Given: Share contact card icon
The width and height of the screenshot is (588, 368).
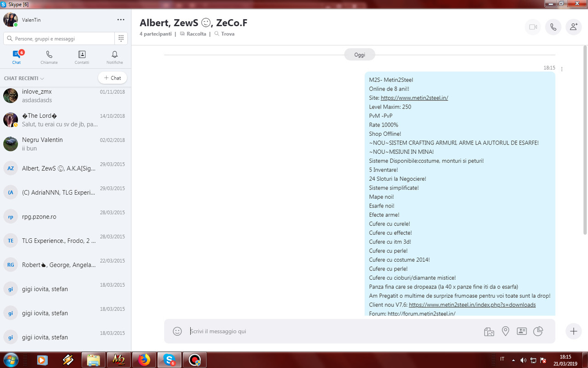Looking at the screenshot, I should 521,331.
